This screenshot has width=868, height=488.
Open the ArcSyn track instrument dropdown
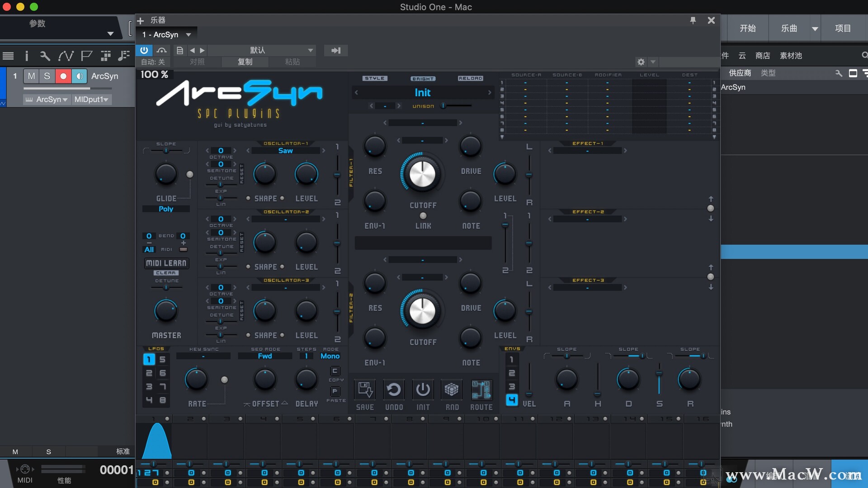47,99
